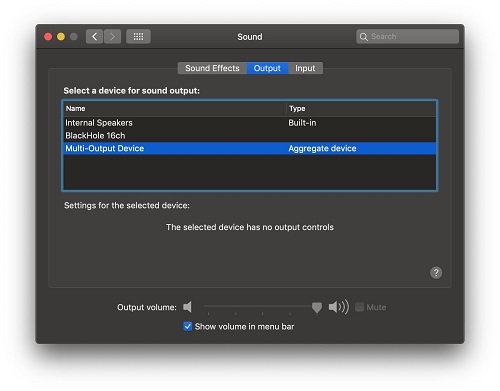The image size is (500, 391).
Task: Close the Sound window with red button
Action: 48,36
